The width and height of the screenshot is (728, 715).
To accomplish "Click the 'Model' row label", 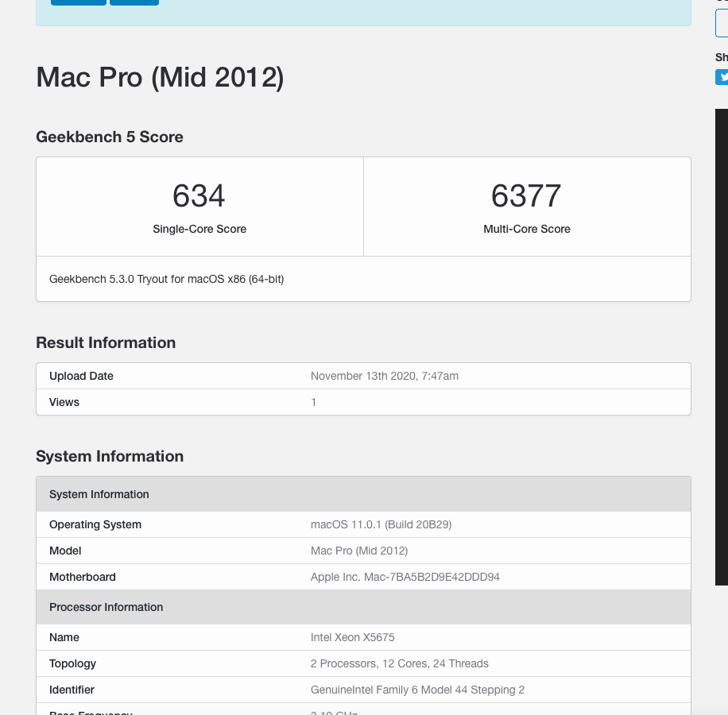I will [x=65, y=551].
